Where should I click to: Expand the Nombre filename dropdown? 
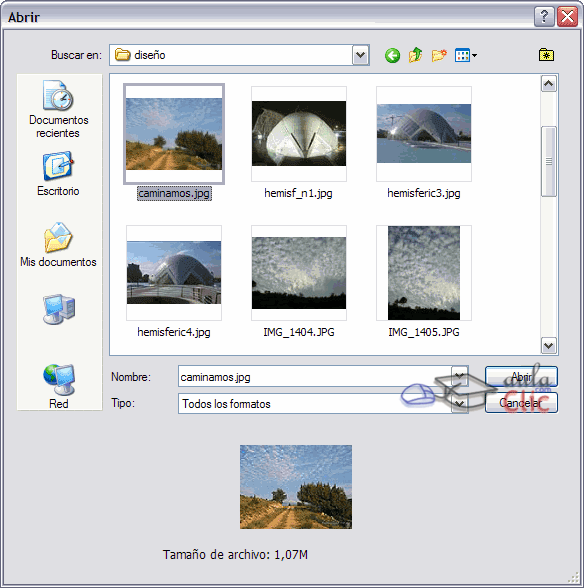[459, 376]
